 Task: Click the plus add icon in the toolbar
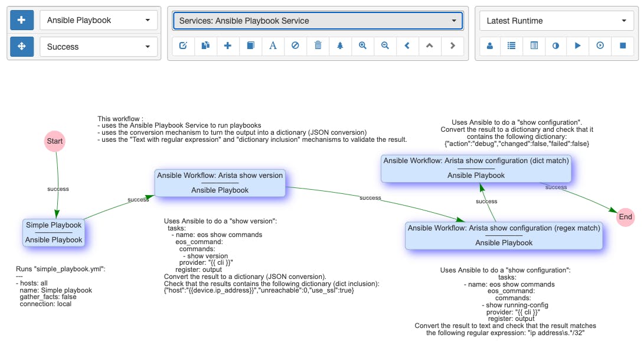coord(227,46)
